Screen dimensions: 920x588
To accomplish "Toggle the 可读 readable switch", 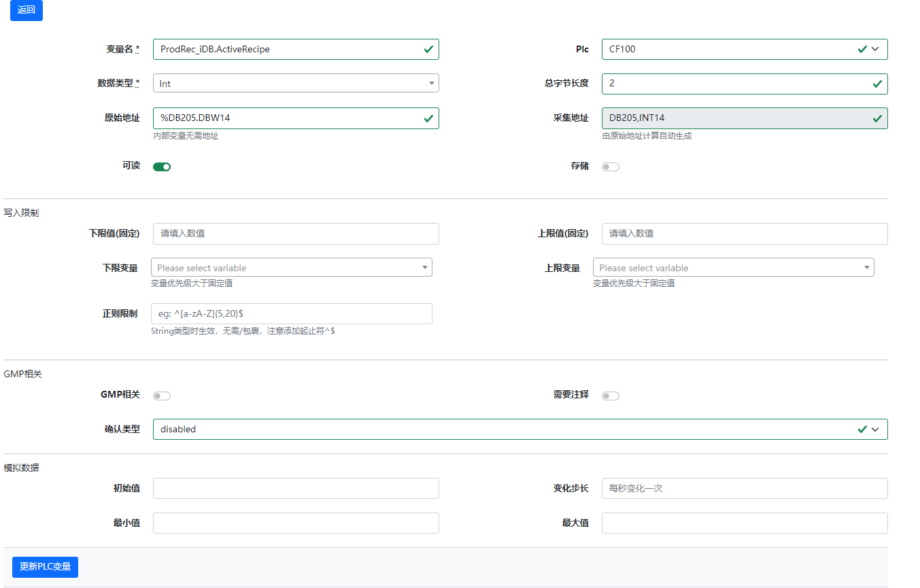I will click(x=162, y=167).
